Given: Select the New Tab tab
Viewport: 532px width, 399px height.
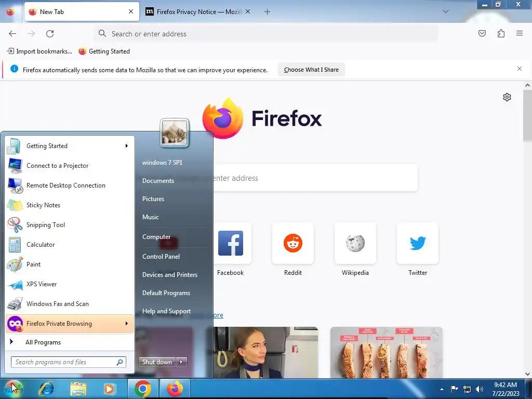Looking at the screenshot, I should [x=82, y=11].
